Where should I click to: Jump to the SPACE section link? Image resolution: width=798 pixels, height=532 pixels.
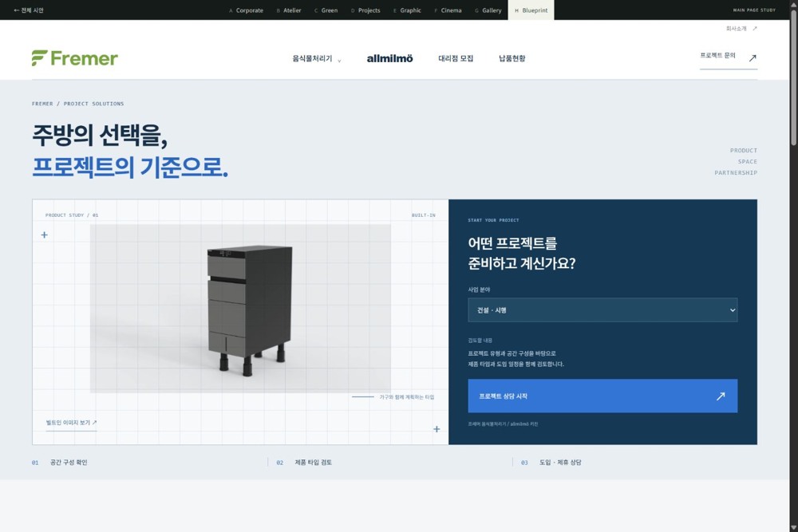click(x=748, y=162)
